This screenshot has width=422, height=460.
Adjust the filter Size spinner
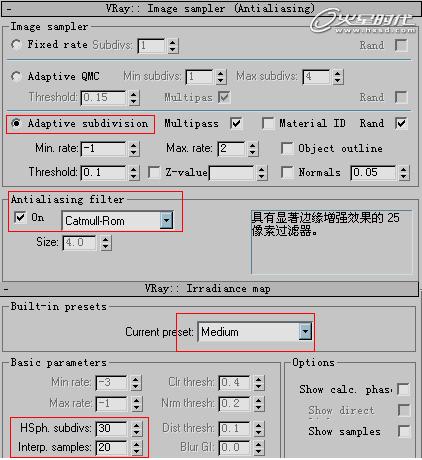(x=106, y=243)
